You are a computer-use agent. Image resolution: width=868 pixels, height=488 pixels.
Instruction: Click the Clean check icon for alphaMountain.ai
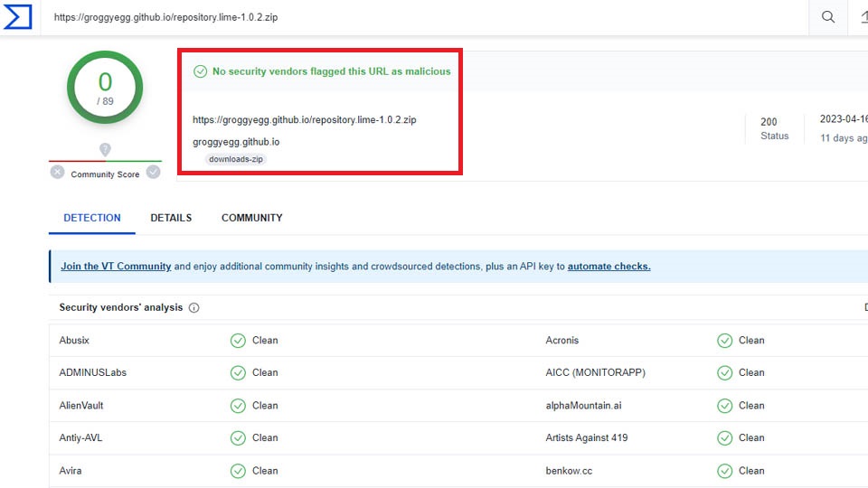(x=724, y=406)
